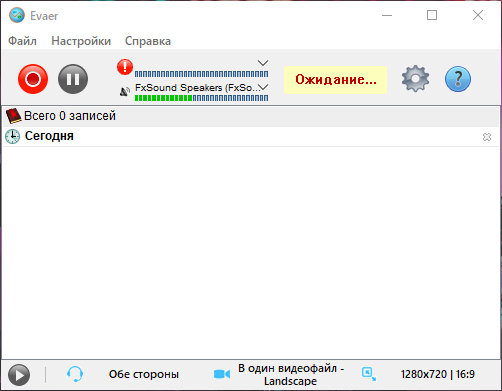
Task: Minimize the Evaer window
Action: [387, 15]
